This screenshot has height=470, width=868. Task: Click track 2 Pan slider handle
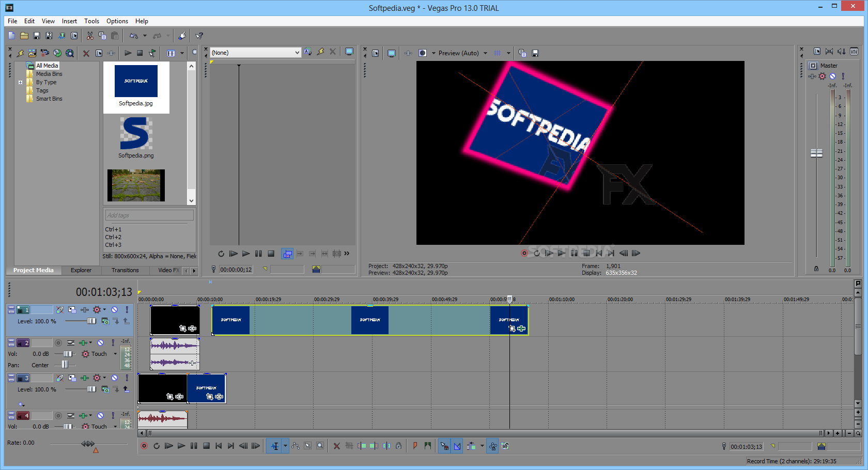pos(65,365)
